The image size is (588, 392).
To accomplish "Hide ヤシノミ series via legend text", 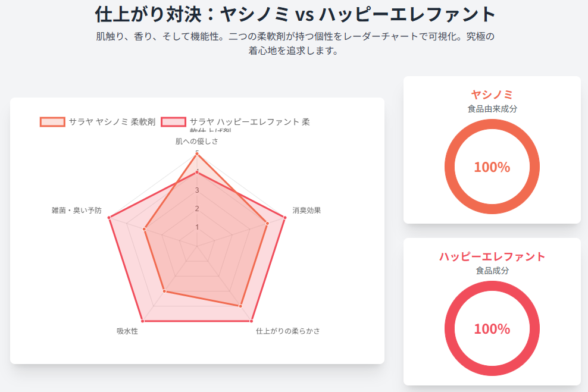I will 112,122.
